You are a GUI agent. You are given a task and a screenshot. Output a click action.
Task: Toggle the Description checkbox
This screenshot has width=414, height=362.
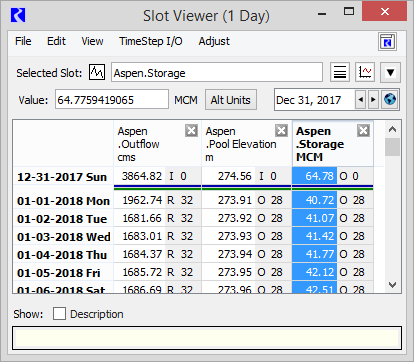[x=59, y=314]
